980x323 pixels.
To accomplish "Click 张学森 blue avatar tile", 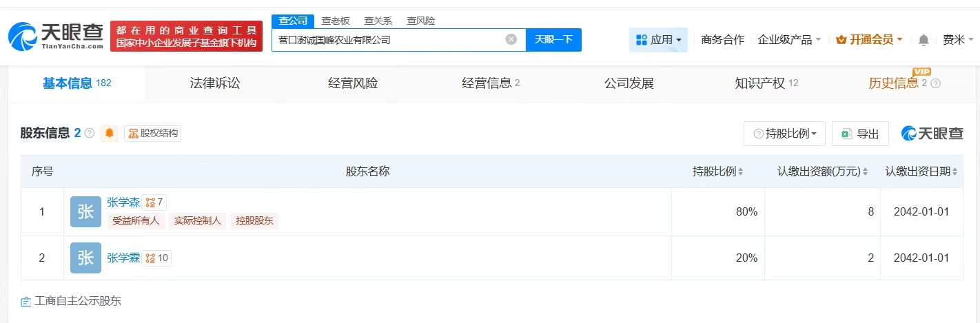I will tap(85, 212).
